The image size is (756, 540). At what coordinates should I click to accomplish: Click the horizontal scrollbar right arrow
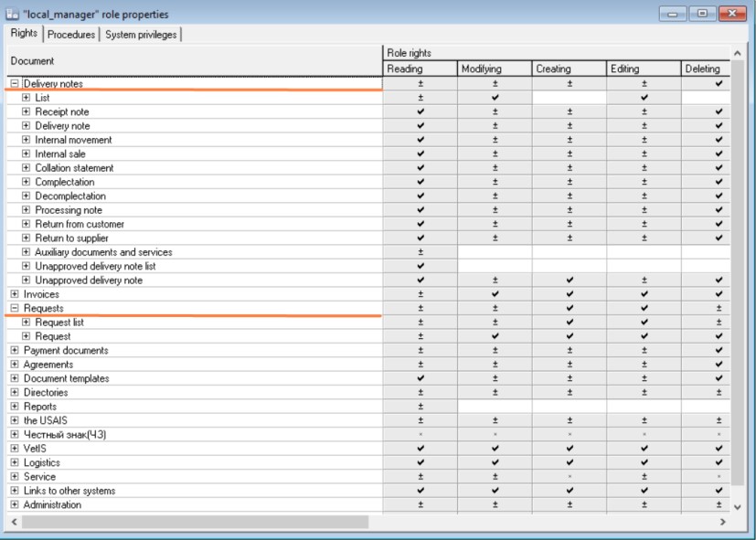(x=722, y=522)
